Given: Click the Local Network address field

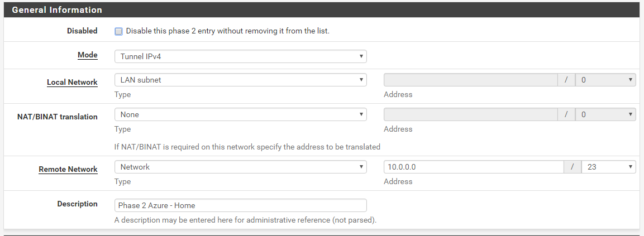Looking at the screenshot, I should click(471, 80).
